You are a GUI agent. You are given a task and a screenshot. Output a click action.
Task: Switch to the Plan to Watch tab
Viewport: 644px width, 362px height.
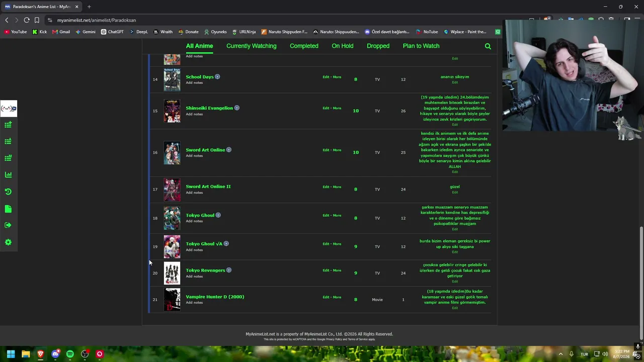(421, 46)
